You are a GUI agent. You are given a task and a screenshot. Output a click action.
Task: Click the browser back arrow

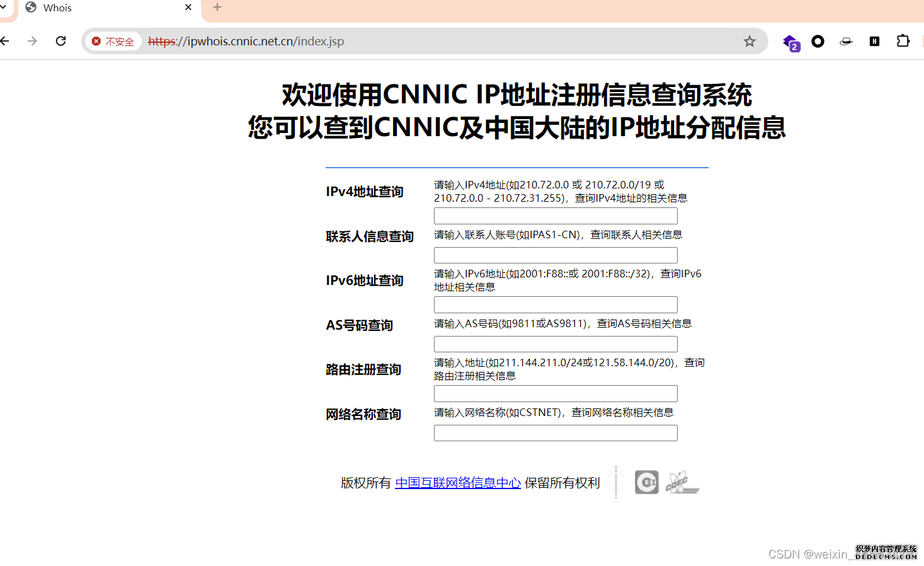click(5, 41)
